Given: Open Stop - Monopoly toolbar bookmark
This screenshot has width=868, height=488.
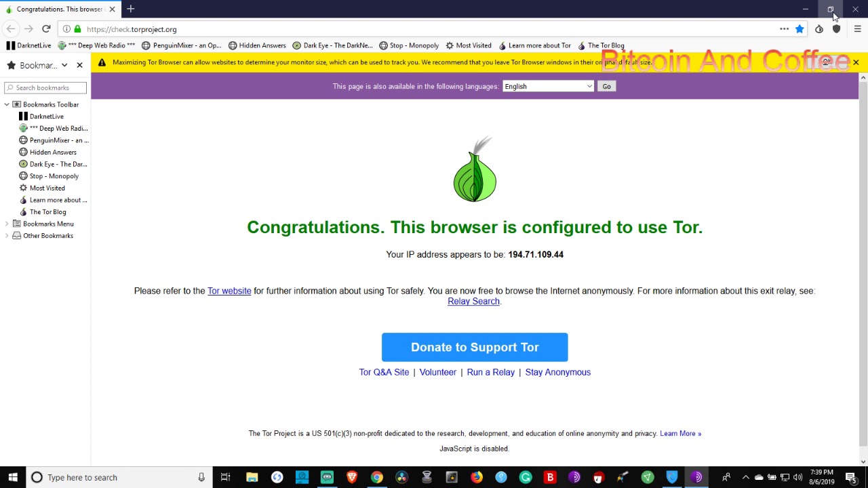Looking at the screenshot, I should (409, 45).
